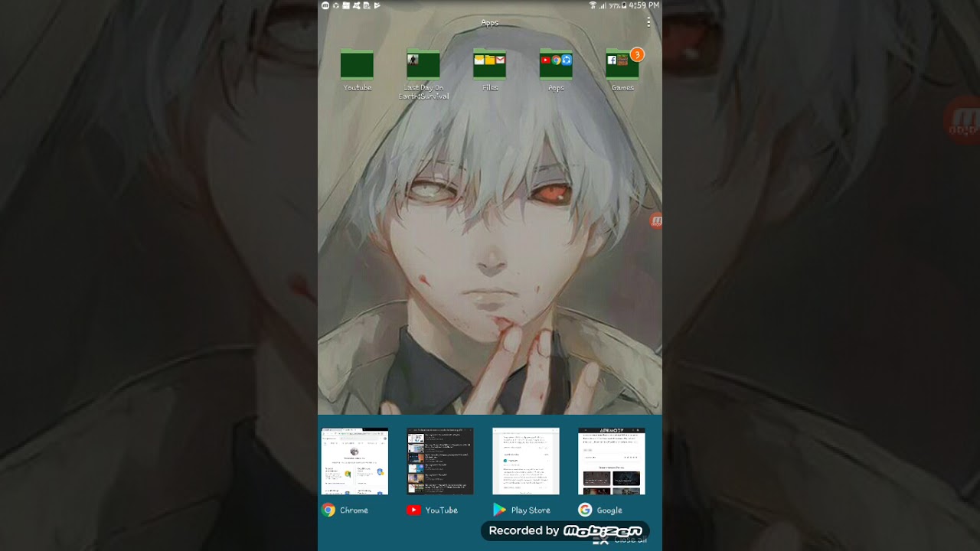Tap the Chrome icon in recent apps
The image size is (980, 551).
pos(328,510)
